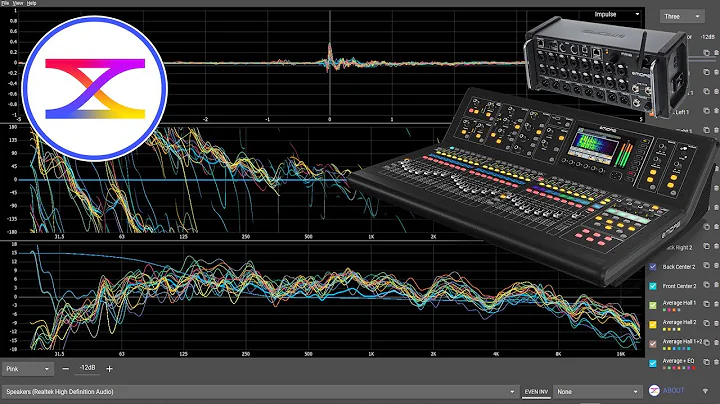This screenshot has width=720, height=404.
Task: Delete the Average Hall 1+2 measurement
Action: pyautogui.click(x=716, y=342)
